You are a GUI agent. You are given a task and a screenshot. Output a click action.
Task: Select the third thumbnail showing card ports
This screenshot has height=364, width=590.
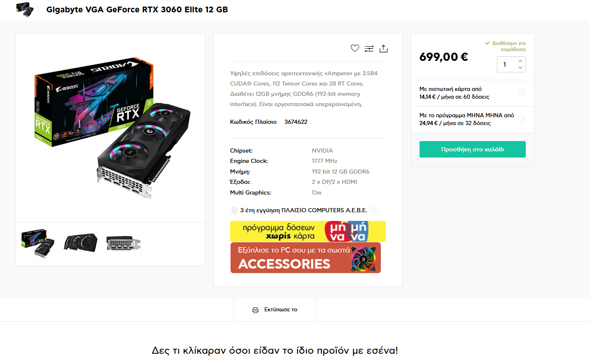[x=124, y=243]
